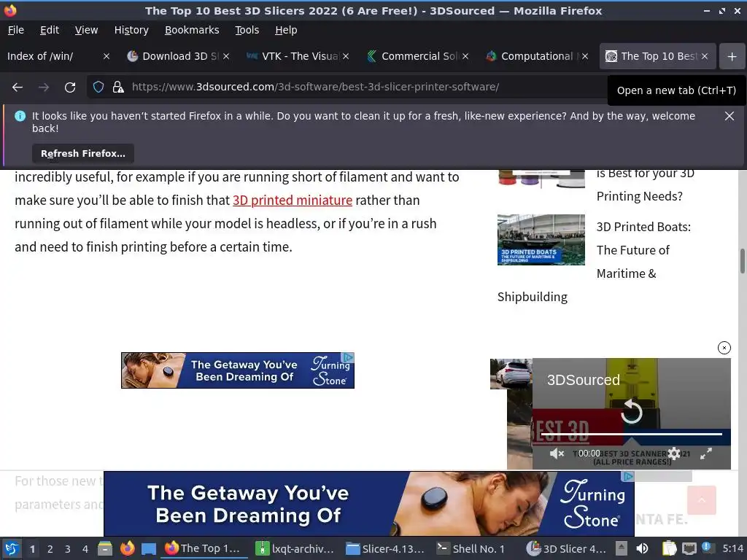Expand the system tray arrow
This screenshot has height=560, width=747.
coord(622,548)
